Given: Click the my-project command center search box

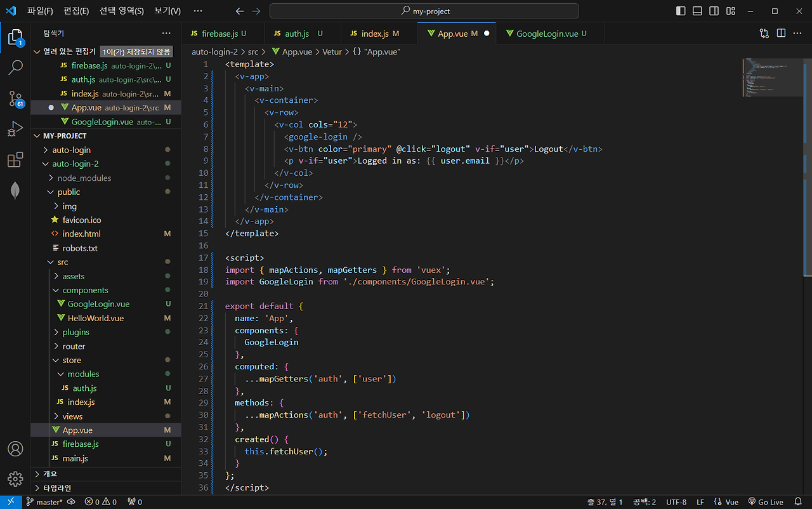Looking at the screenshot, I should (424, 11).
